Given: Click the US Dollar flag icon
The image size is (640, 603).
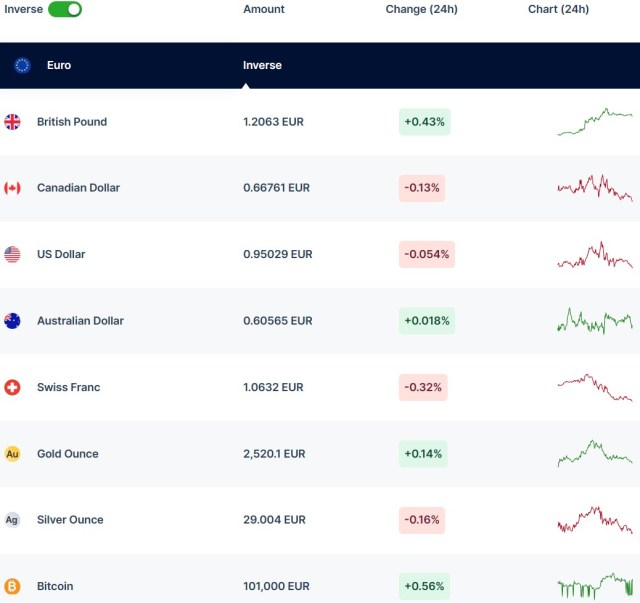Looking at the screenshot, I should (12, 254).
